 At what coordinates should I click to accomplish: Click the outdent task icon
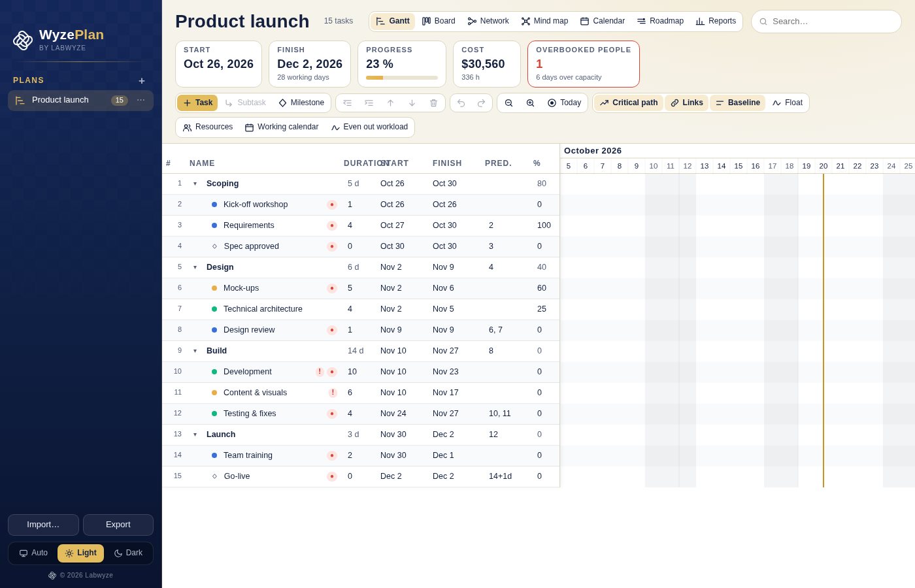coord(347,103)
